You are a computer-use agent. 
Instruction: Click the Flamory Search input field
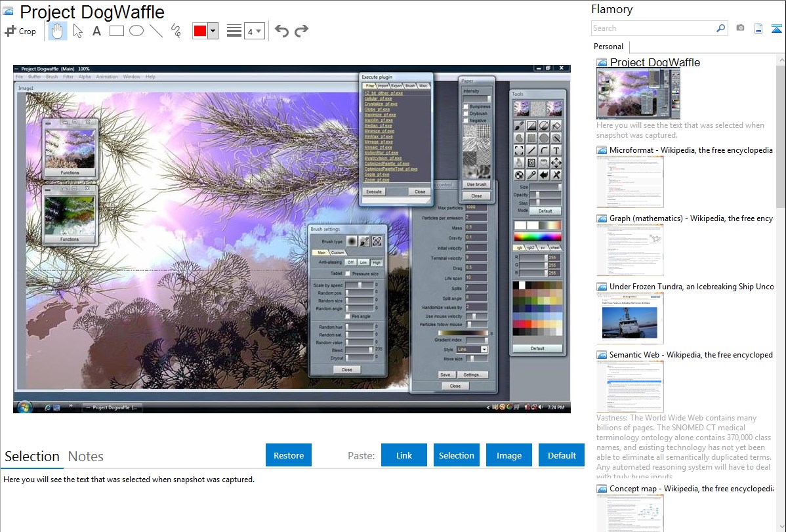(653, 28)
